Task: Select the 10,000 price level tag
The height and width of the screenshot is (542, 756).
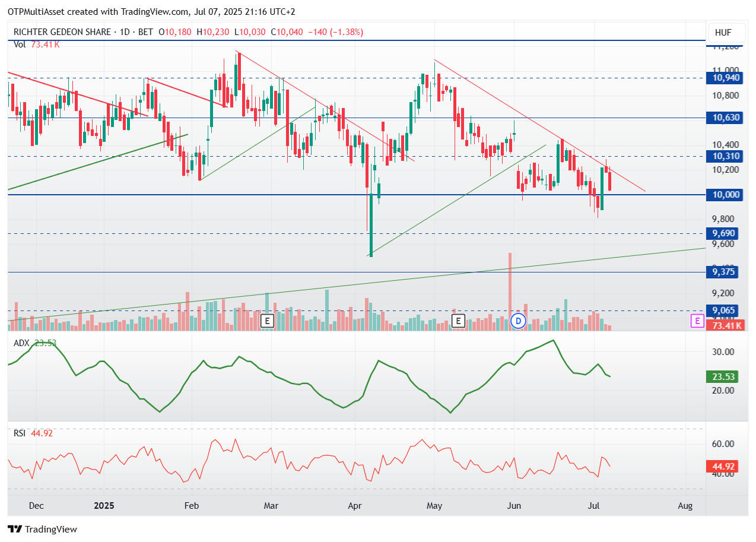Action: [725, 195]
